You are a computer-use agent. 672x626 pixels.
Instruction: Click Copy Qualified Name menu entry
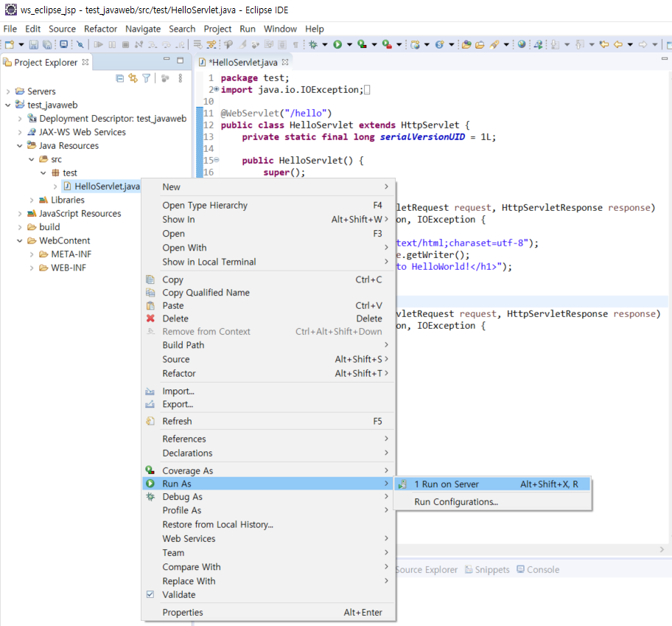point(268,293)
